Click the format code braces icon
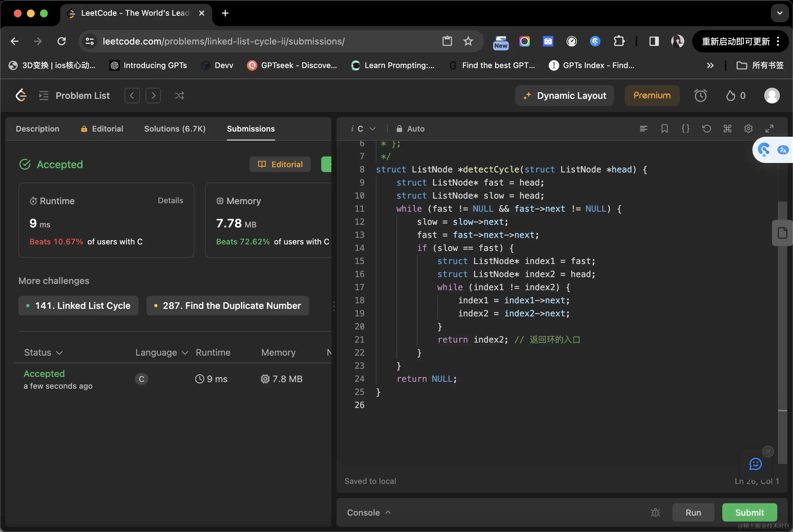 (685, 129)
